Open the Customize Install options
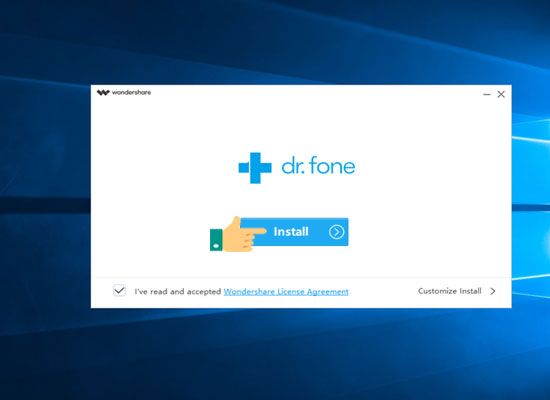This screenshot has width=550, height=400. 450,291
